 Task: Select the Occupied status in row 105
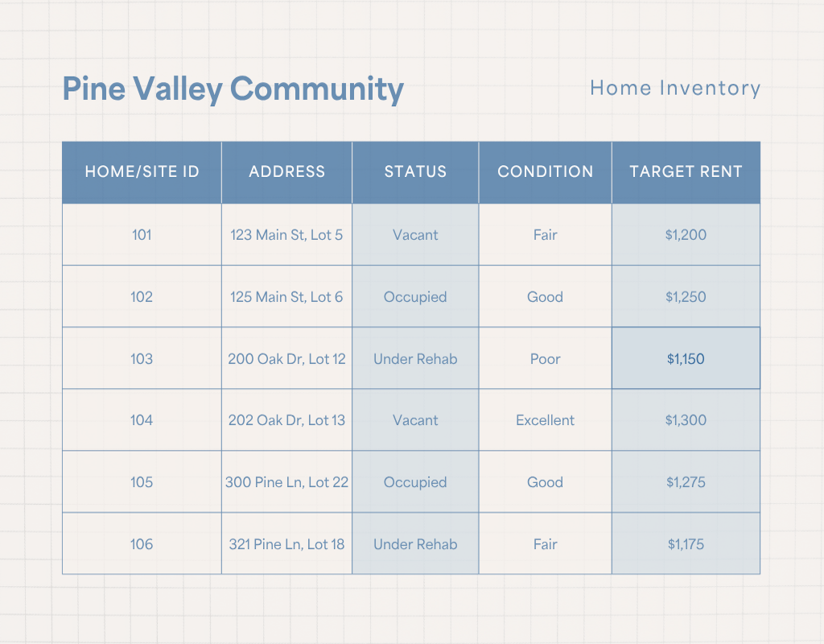point(415,482)
